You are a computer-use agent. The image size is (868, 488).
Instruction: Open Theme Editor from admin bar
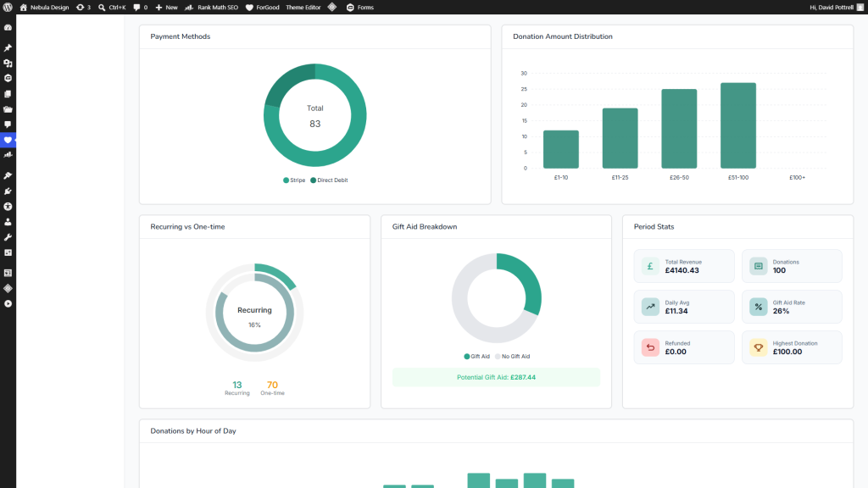pos(303,7)
